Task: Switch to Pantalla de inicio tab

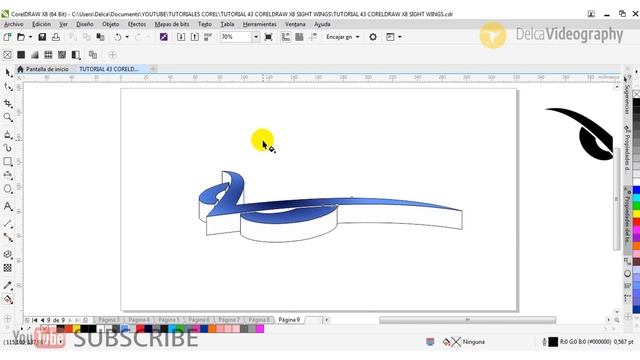Action: [43, 69]
